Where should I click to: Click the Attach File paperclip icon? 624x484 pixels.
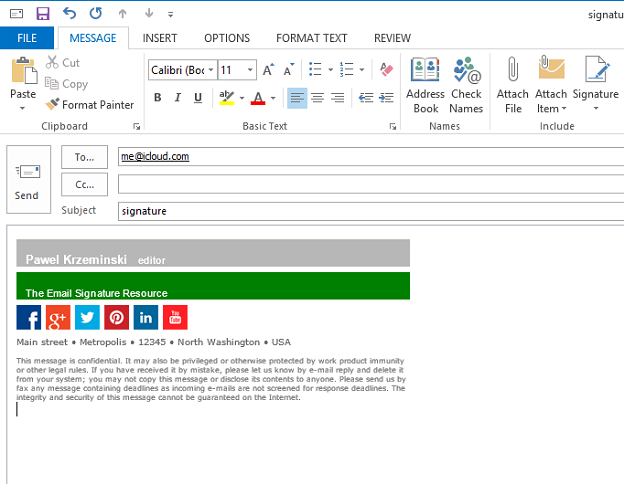pos(513,68)
